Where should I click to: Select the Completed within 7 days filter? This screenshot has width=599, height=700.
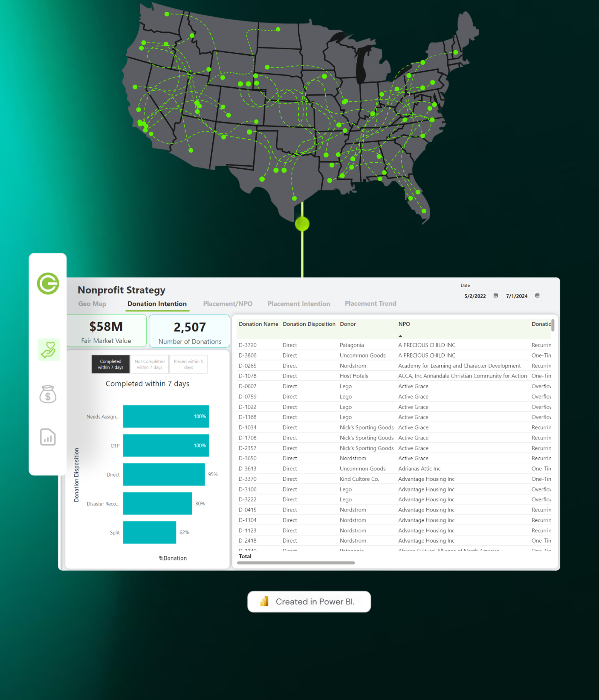coord(110,364)
